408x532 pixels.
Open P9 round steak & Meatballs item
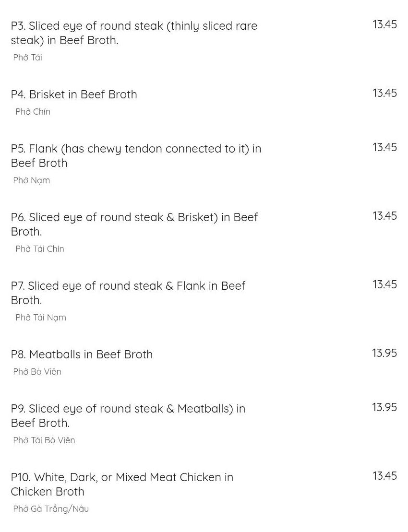point(128,415)
